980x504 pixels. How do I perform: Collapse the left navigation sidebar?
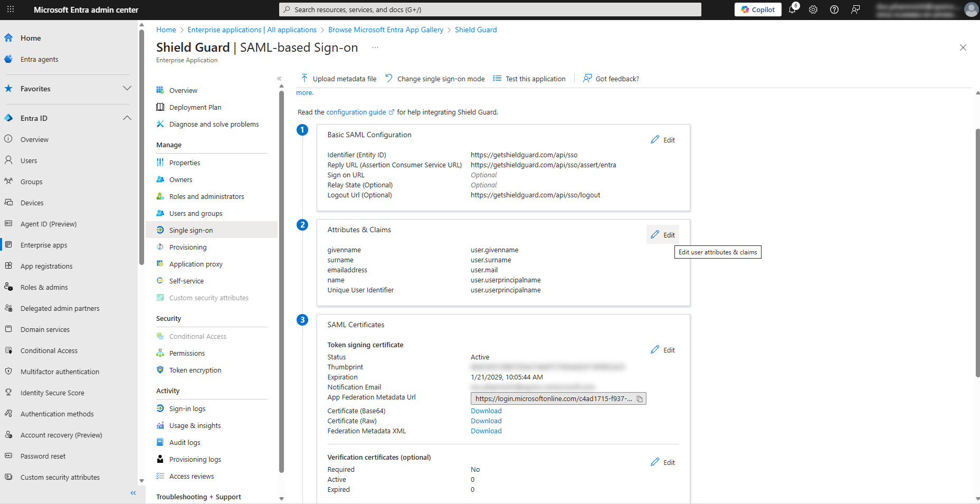click(x=133, y=492)
